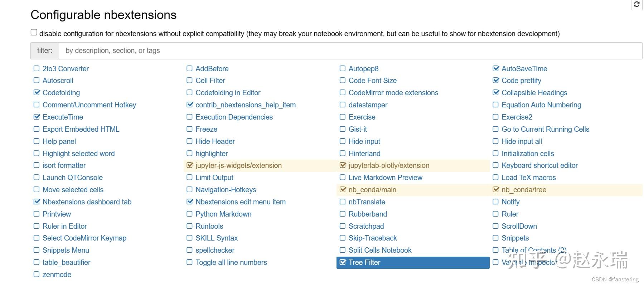Viewport: 644px width, 286px height.
Task: Select jupyter-js-widgets/extension entry
Action: (x=238, y=165)
